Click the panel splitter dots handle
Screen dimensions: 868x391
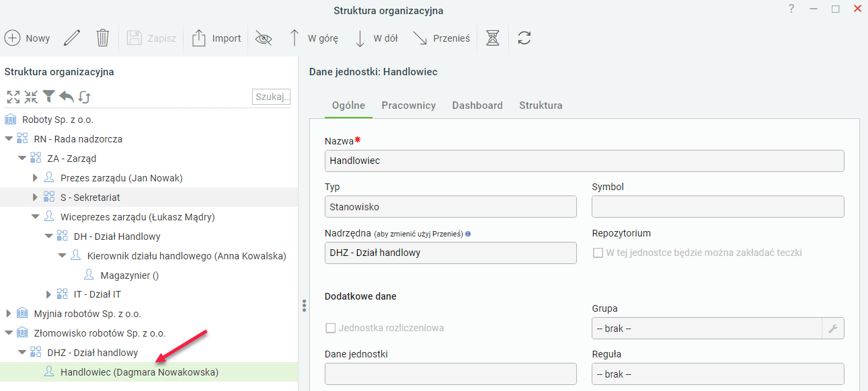point(304,306)
